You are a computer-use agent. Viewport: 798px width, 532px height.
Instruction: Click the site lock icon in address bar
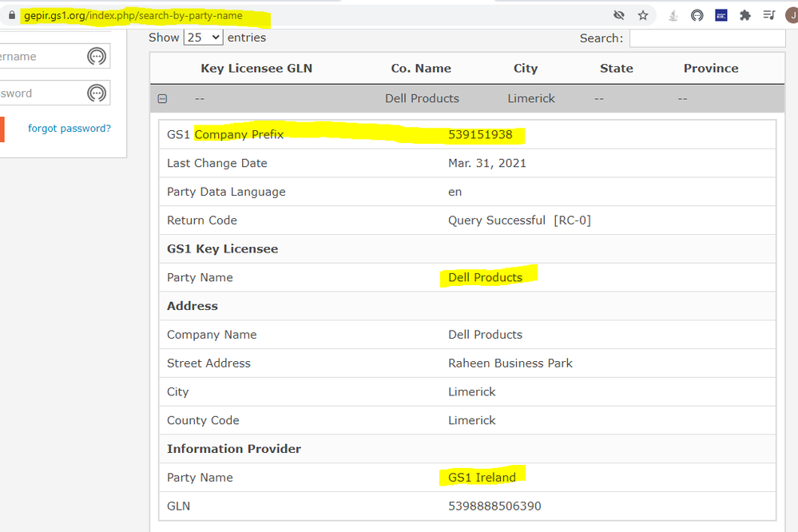coord(12,15)
